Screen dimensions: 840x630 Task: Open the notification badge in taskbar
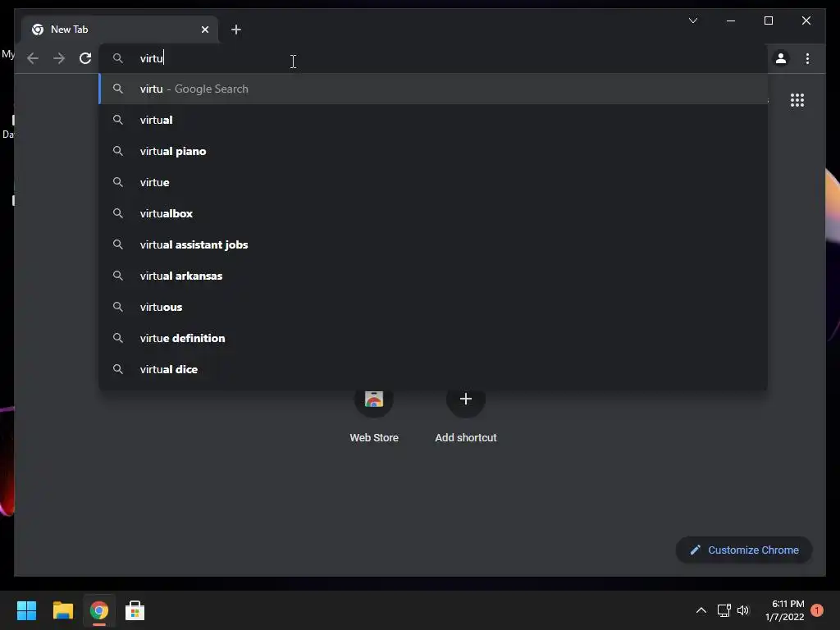click(817, 610)
